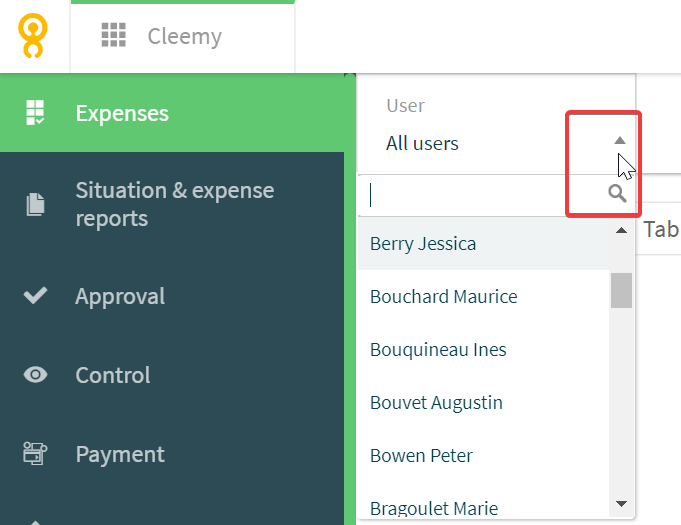Viewport: 681px width, 525px height.
Task: Open the apps grid icon beside Cleemy
Action: (x=113, y=35)
